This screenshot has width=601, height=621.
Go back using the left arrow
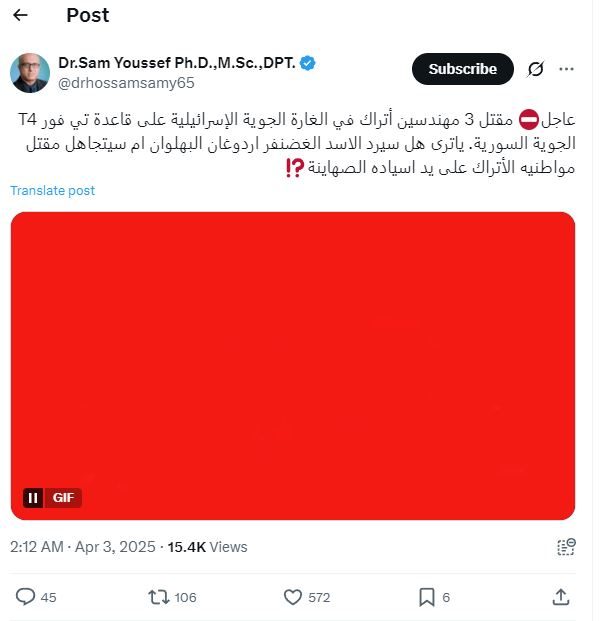(20, 15)
